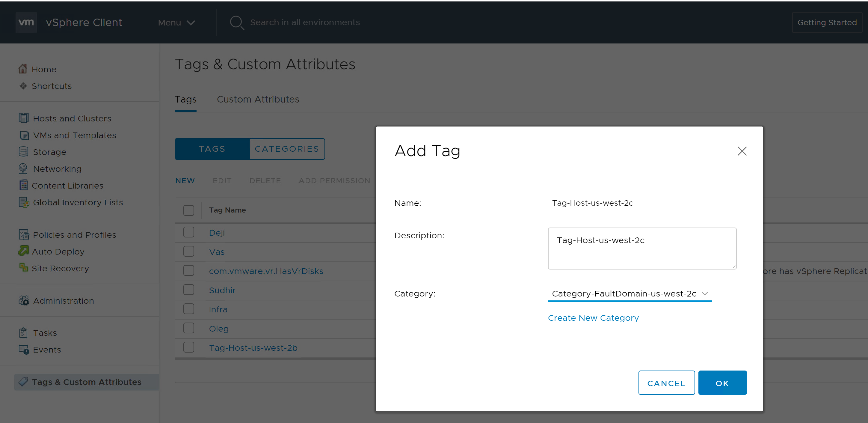Open the Storage sidebar icon
Screen dimensions: 868x423
24,152
